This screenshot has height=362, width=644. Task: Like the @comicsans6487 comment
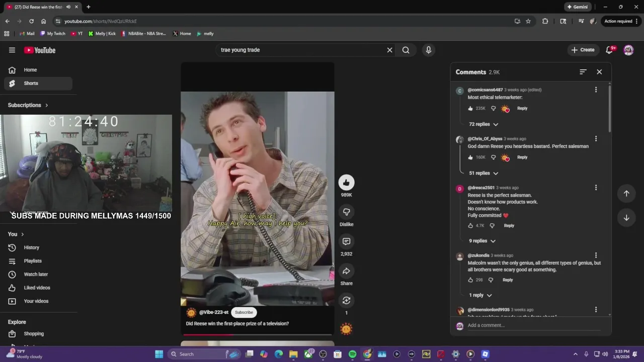pyautogui.click(x=470, y=108)
